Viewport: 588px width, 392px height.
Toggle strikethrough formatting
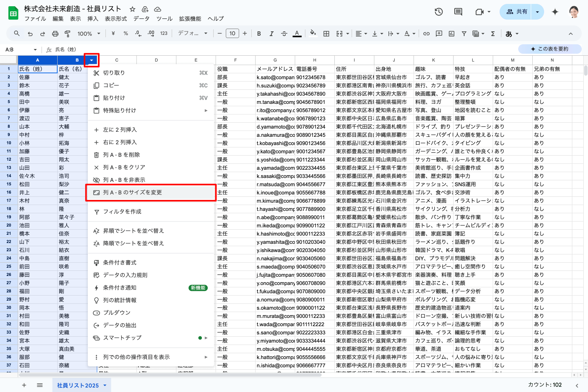(x=284, y=34)
